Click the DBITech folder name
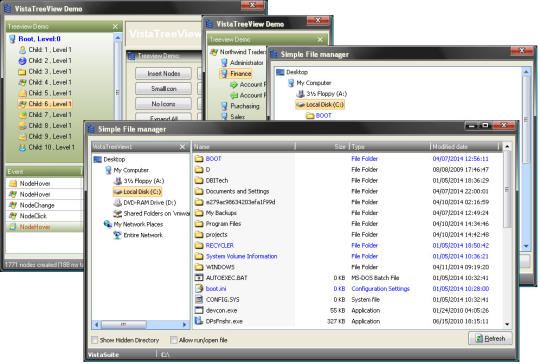The width and height of the screenshot is (540, 364). tap(217, 180)
